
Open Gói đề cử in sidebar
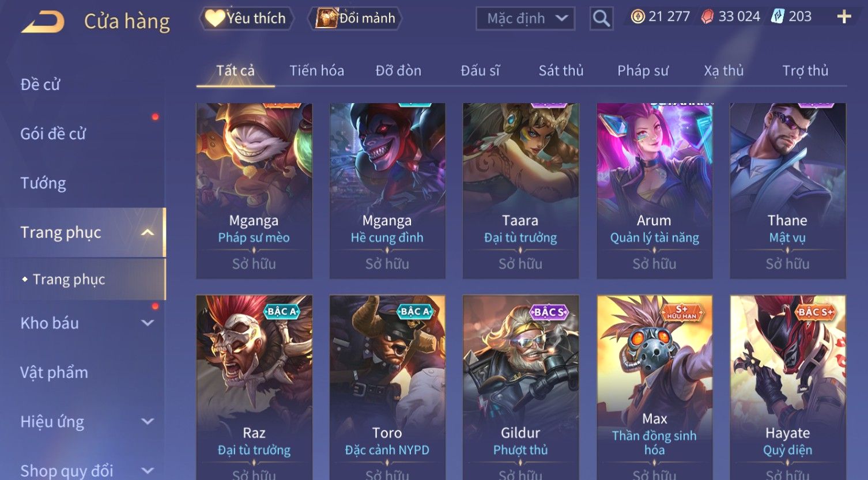tap(53, 134)
